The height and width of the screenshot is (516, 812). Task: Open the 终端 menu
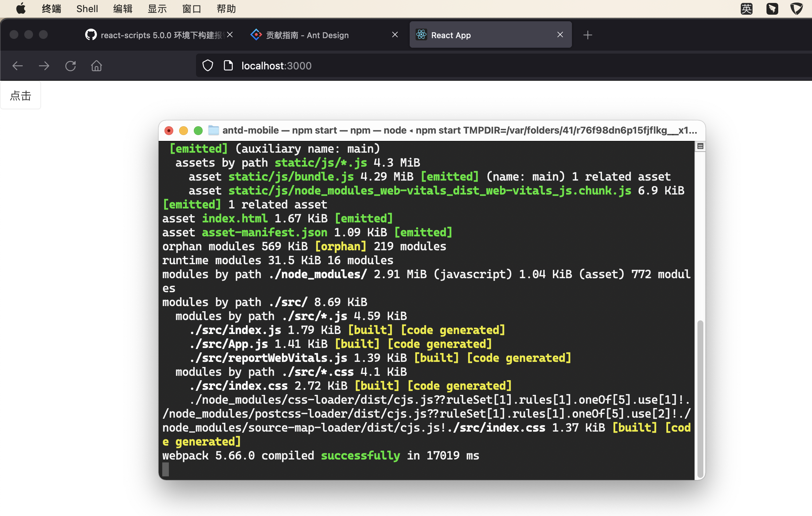point(51,8)
